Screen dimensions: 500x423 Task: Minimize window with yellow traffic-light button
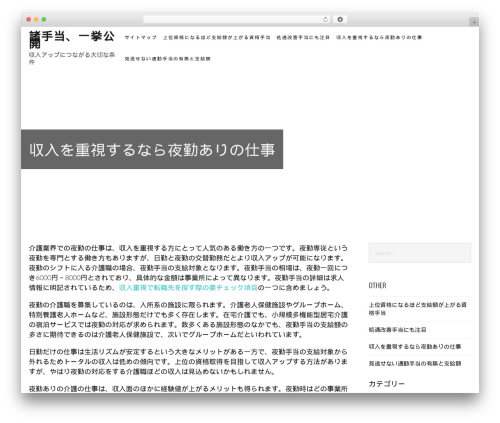coord(36,19)
